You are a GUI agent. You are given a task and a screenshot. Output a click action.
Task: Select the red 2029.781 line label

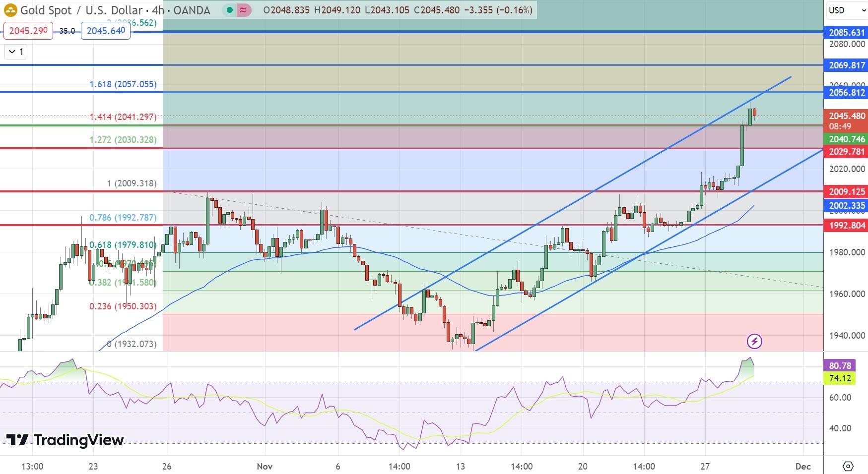[846, 152]
